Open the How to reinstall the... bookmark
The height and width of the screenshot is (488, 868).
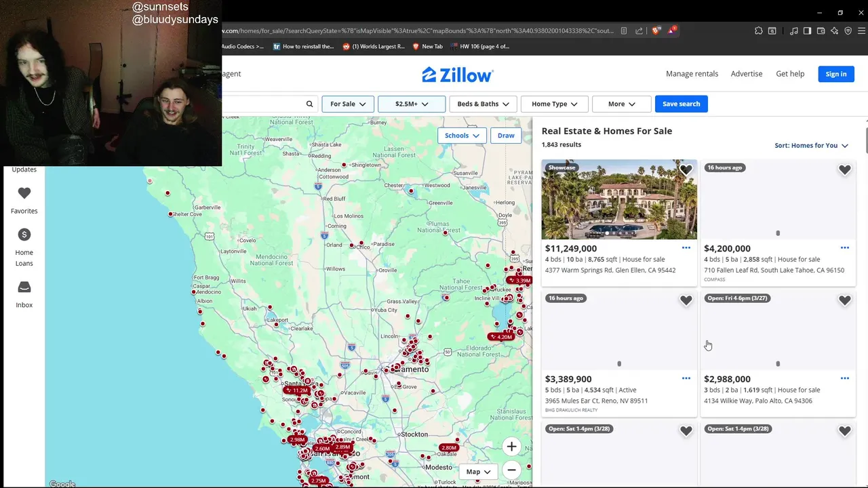point(304,47)
